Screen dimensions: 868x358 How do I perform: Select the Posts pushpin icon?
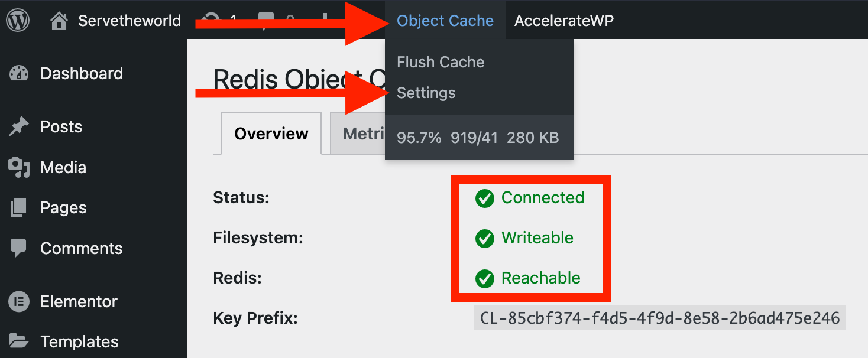pyautogui.click(x=18, y=127)
